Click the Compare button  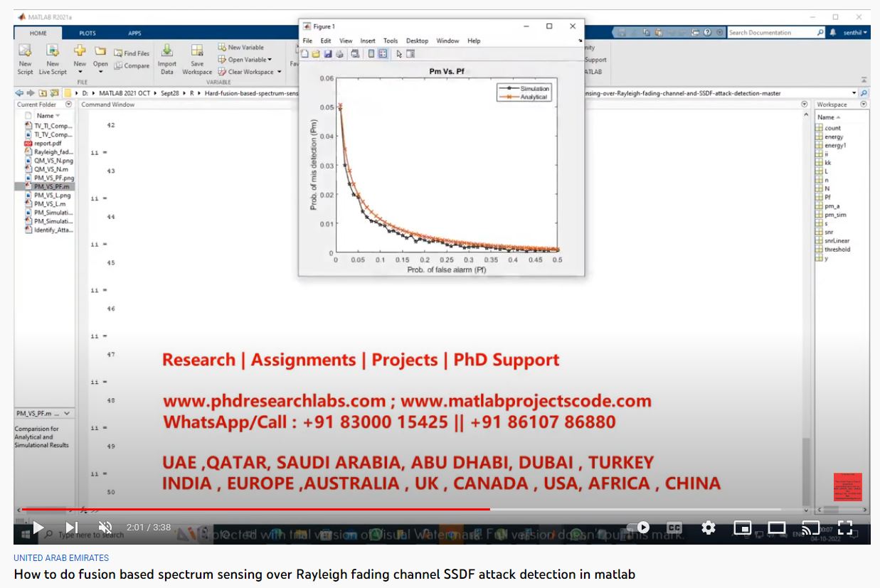132,65
